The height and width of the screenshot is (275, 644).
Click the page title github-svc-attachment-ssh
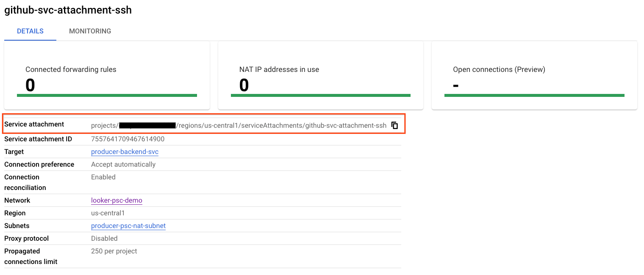click(68, 11)
